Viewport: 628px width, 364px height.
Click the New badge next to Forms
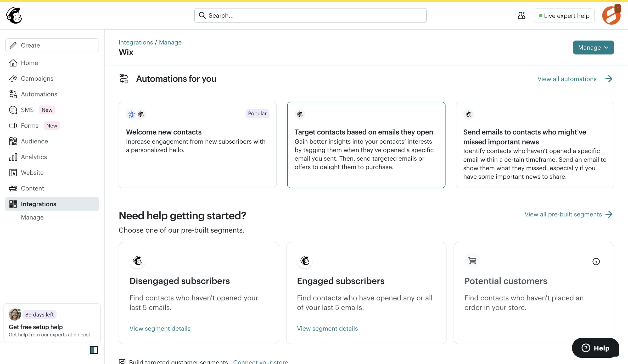click(52, 126)
